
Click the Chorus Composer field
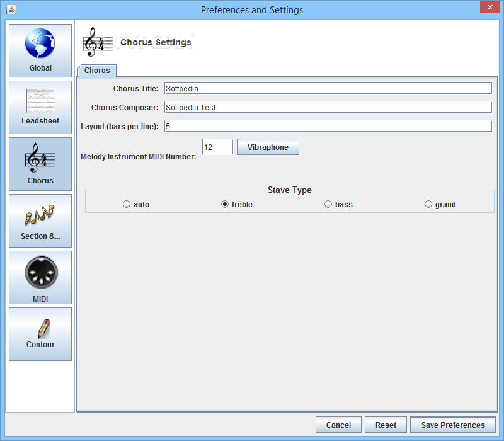pos(328,107)
